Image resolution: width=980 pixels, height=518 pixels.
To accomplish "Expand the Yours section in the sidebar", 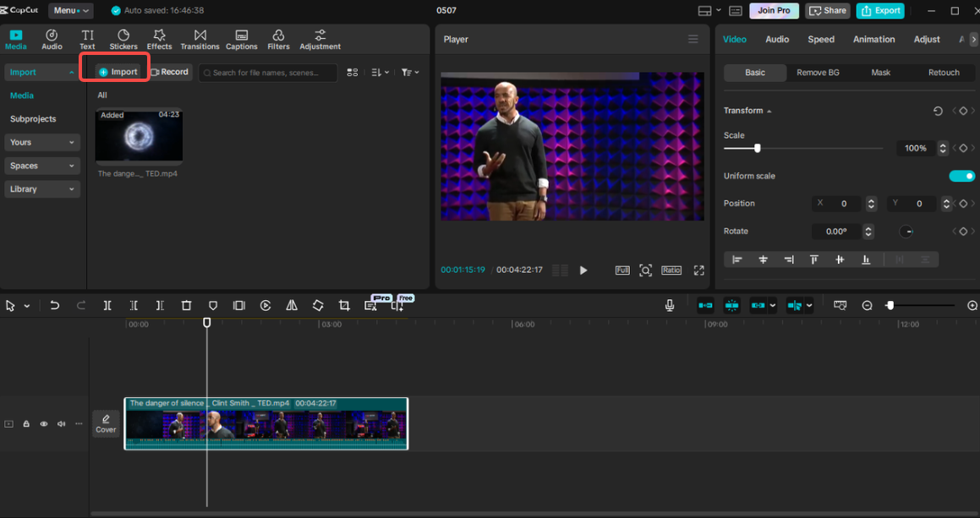I will click(41, 142).
